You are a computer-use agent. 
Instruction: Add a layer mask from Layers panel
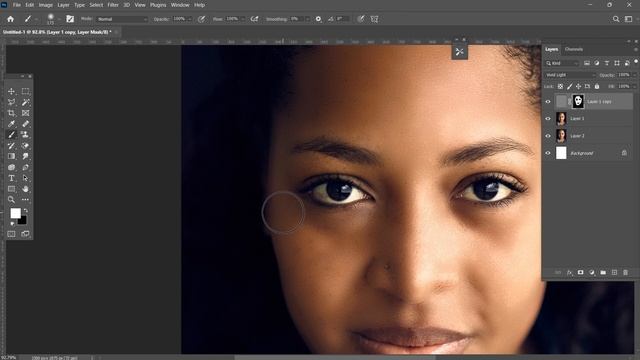(x=580, y=272)
